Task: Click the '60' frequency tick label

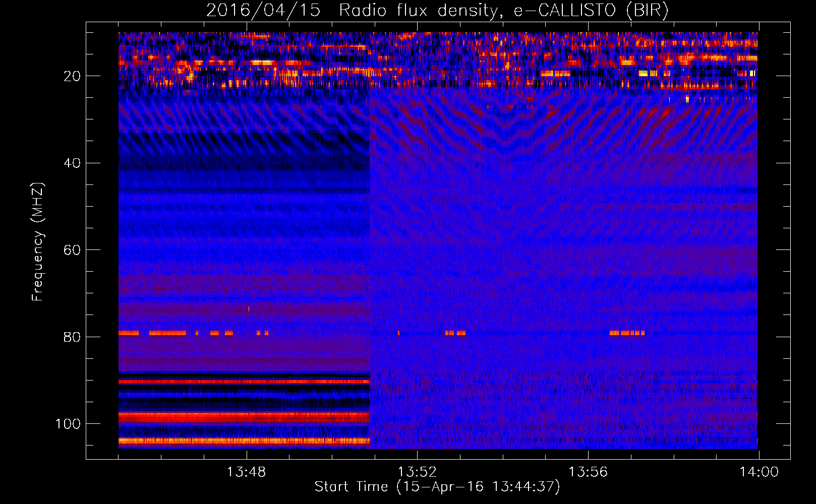Action: click(x=72, y=250)
